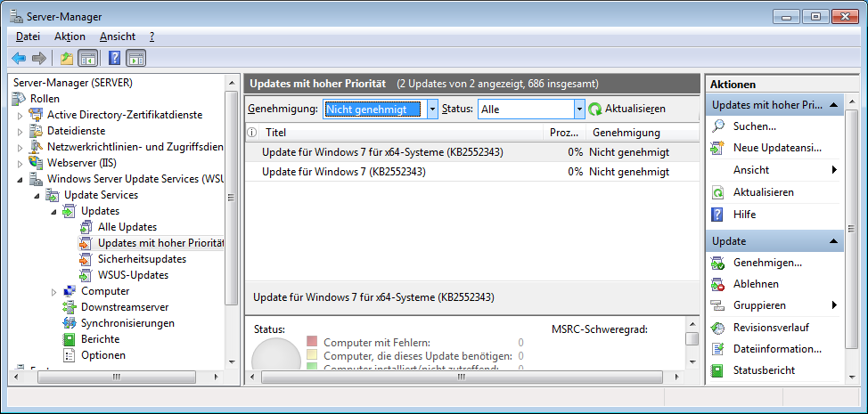Expand Active Directory-Zertifikatdienste node
The width and height of the screenshot is (868, 414).
[x=20, y=115]
